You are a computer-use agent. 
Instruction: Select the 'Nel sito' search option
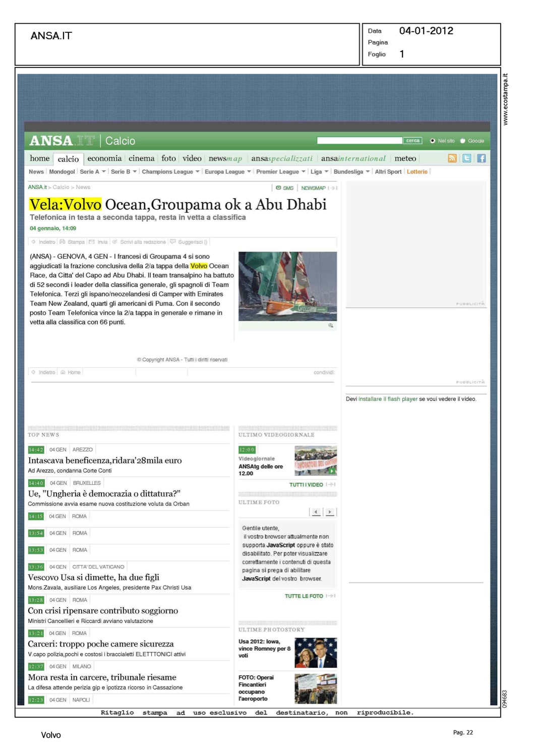click(433, 141)
